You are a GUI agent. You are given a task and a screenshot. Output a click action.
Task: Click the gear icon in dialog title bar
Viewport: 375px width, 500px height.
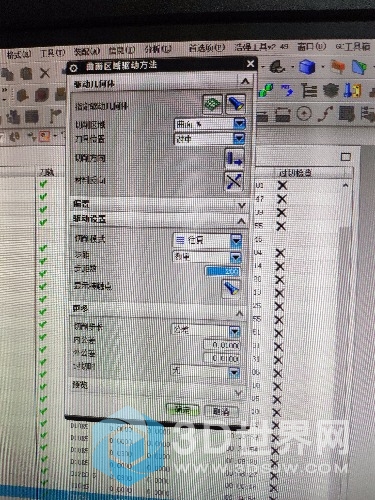click(x=74, y=68)
